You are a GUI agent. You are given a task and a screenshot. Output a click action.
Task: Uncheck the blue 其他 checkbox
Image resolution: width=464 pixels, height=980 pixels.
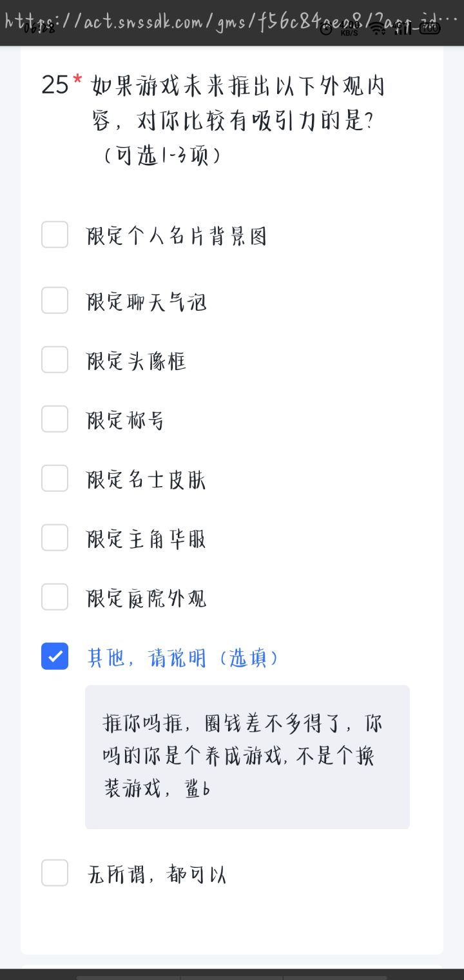pyautogui.click(x=55, y=656)
